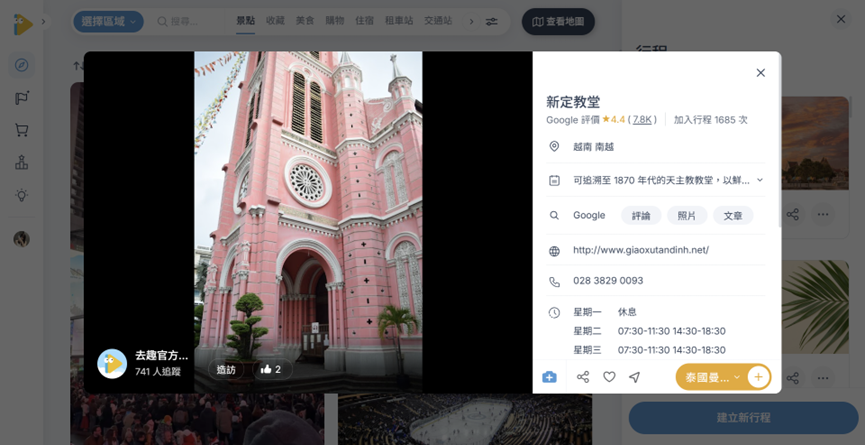Open Google 評論 reviews chip
Screen dimensions: 865x445
641,216
